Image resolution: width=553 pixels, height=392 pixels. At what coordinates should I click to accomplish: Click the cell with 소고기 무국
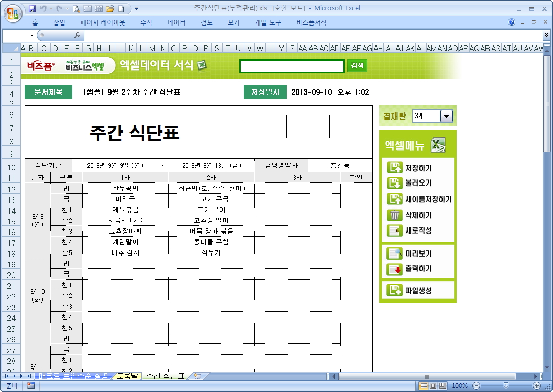point(211,199)
